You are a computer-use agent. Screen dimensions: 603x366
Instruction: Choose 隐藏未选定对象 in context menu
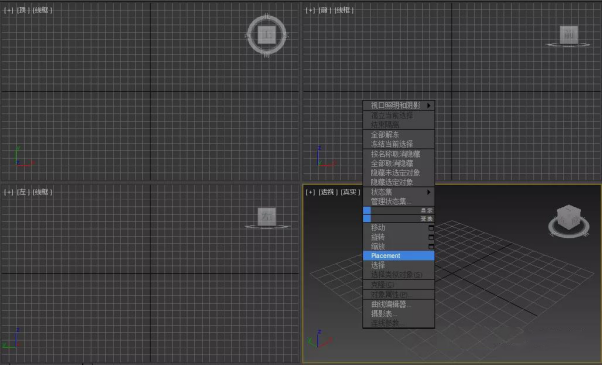point(399,173)
